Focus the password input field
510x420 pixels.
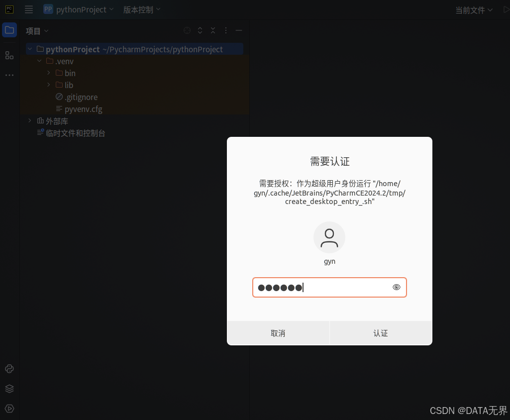pos(329,287)
